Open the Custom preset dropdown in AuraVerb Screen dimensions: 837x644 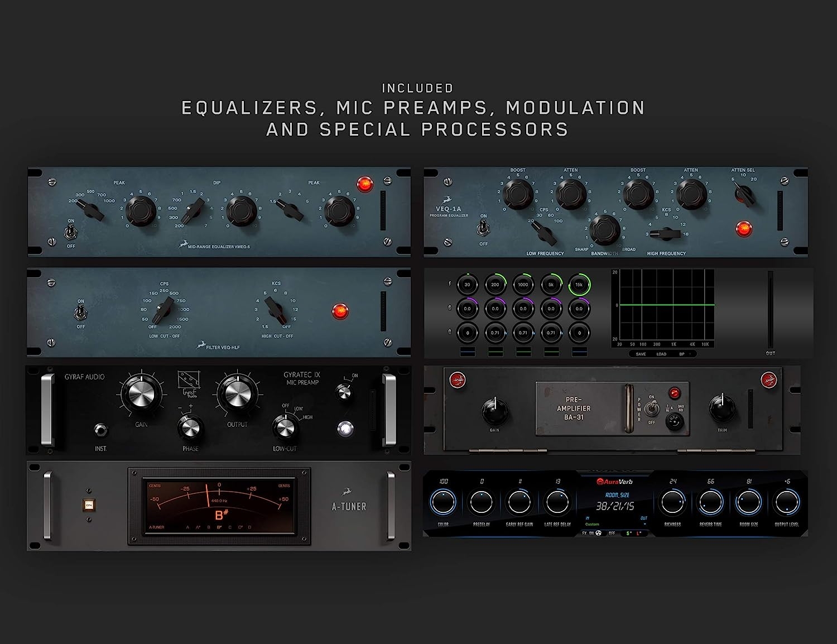pos(615,525)
